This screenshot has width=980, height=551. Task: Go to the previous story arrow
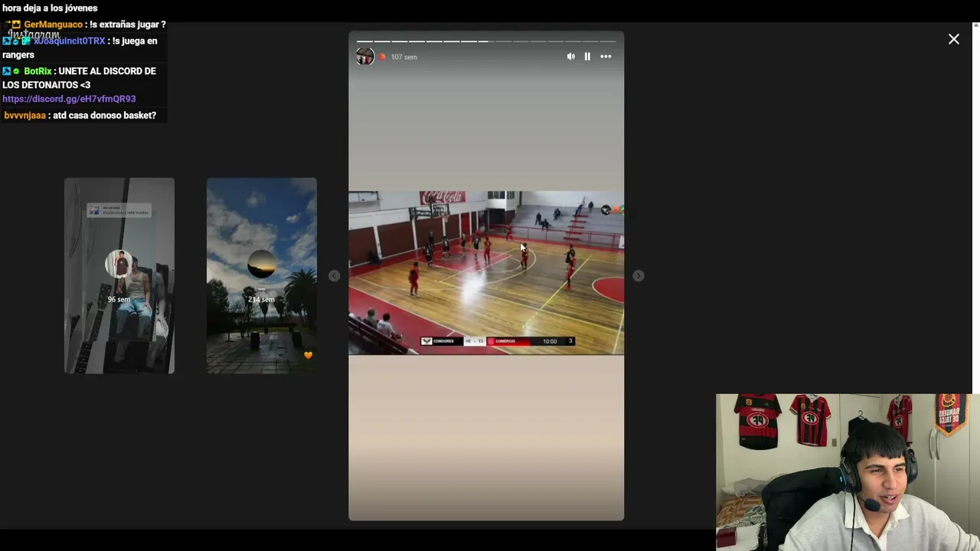335,275
